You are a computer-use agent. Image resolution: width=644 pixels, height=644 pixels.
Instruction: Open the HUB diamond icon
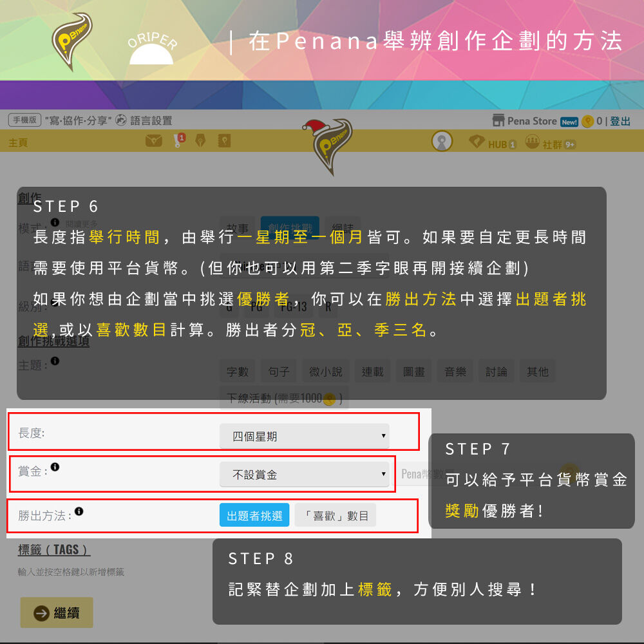477,142
